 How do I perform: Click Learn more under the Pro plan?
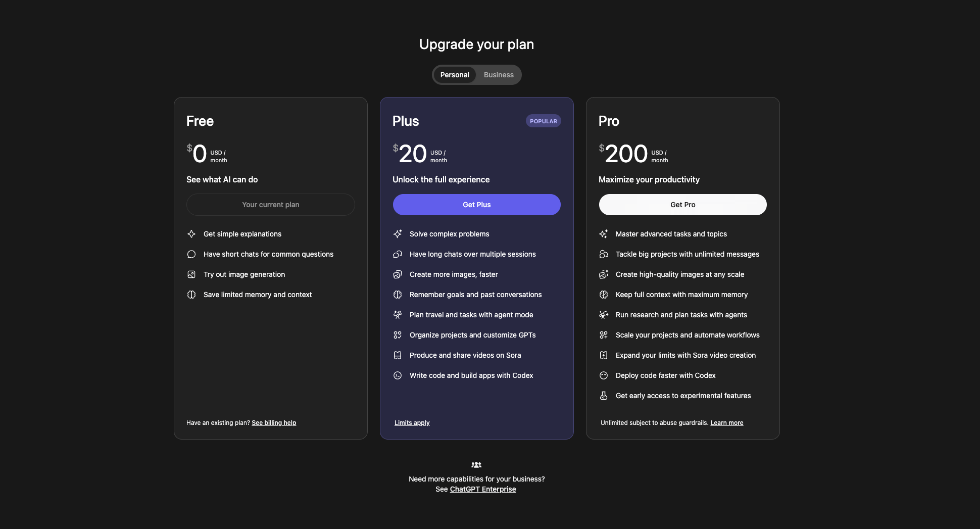click(726, 422)
